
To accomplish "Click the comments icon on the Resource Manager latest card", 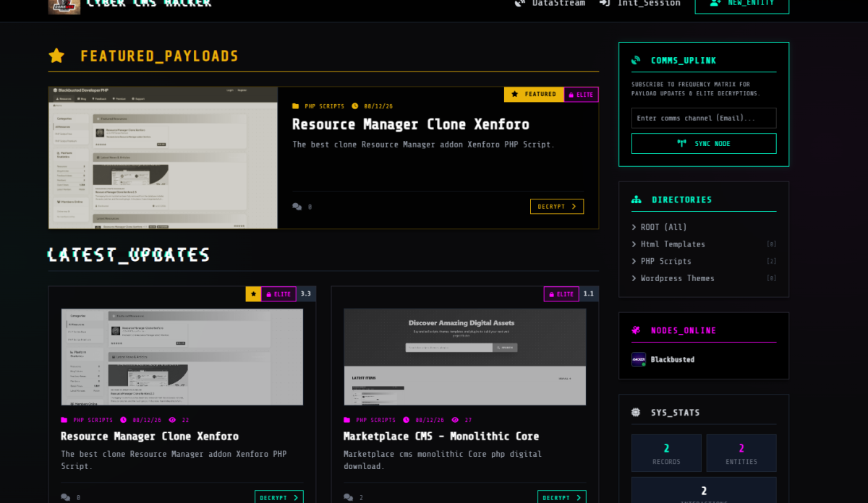I will pos(66,497).
